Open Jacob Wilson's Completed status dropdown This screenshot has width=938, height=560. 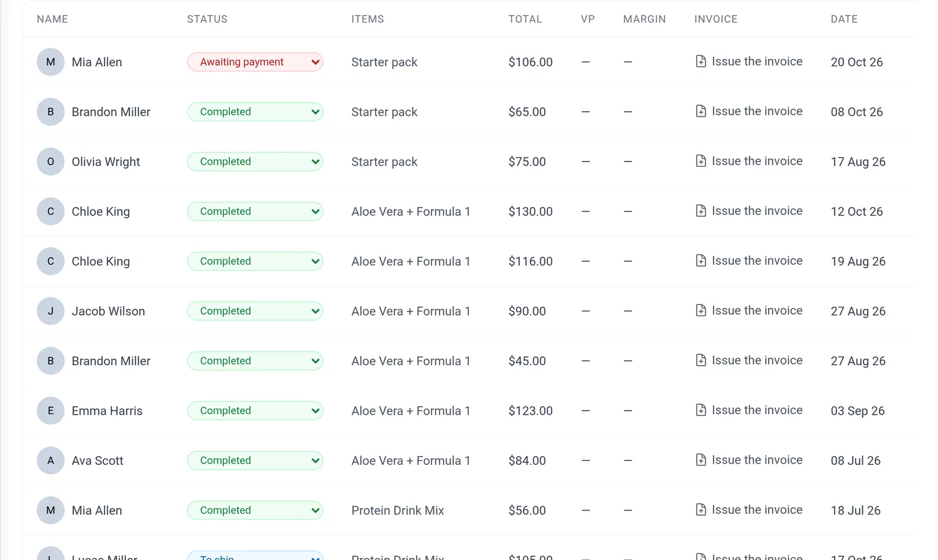(x=255, y=311)
